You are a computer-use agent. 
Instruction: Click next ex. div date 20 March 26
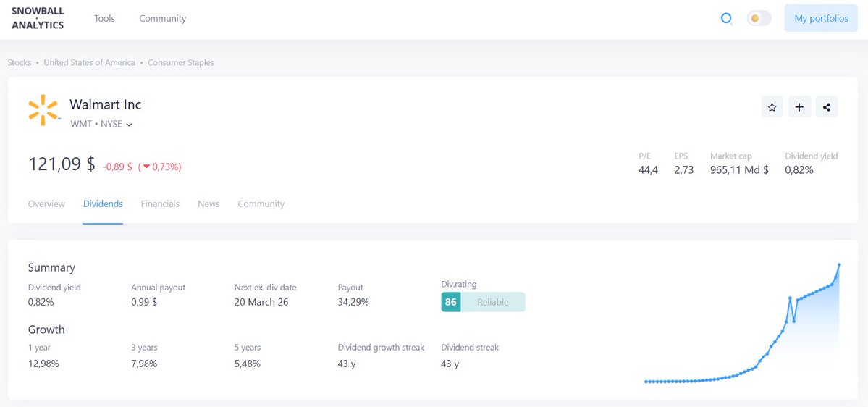tap(261, 302)
